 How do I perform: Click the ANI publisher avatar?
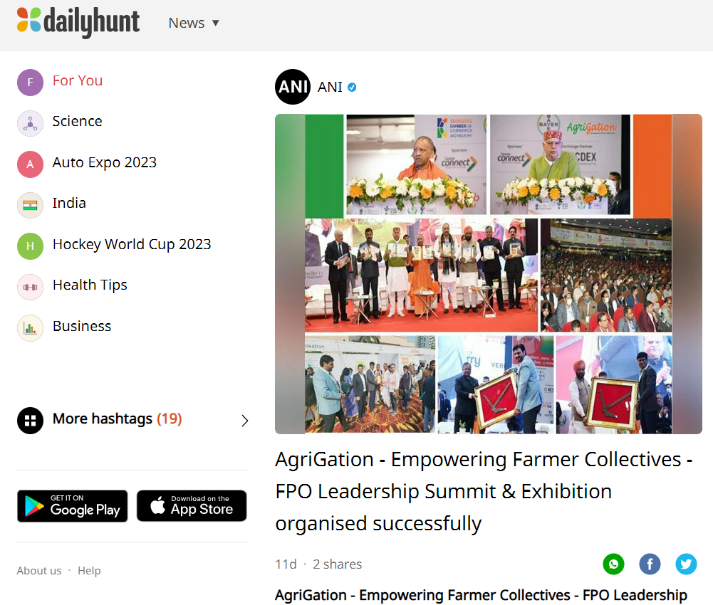[293, 87]
